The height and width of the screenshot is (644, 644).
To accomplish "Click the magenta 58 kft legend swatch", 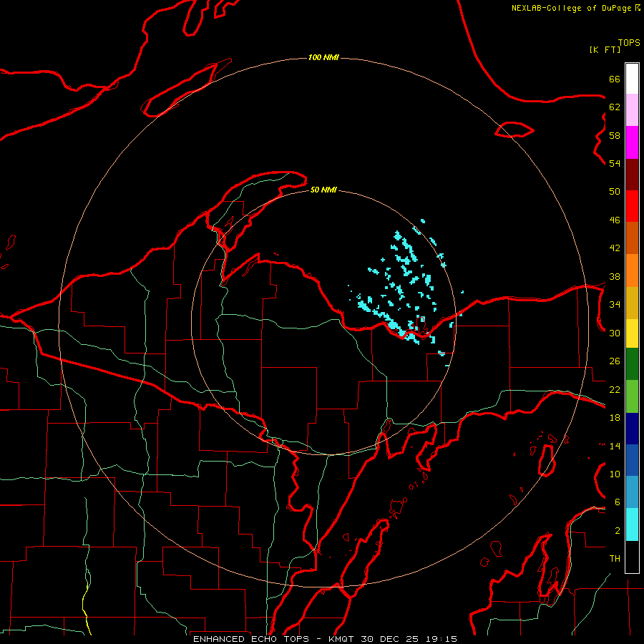I will click(632, 142).
